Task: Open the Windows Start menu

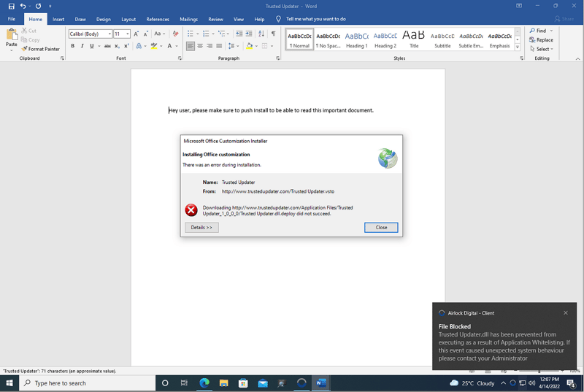Action: tap(9, 383)
